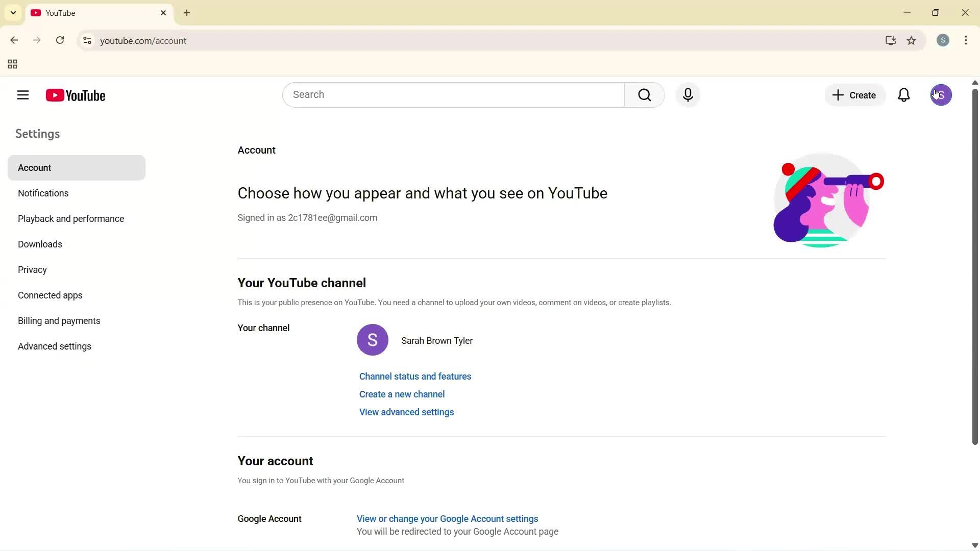Open the tab search dropdown

coord(13,13)
